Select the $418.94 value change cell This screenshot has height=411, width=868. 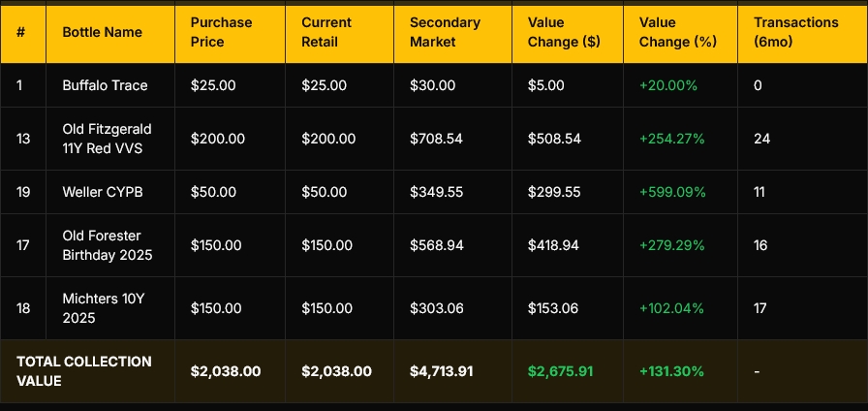tap(553, 245)
